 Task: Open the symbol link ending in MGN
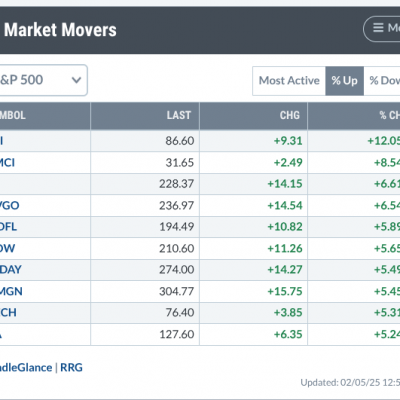tap(11, 291)
